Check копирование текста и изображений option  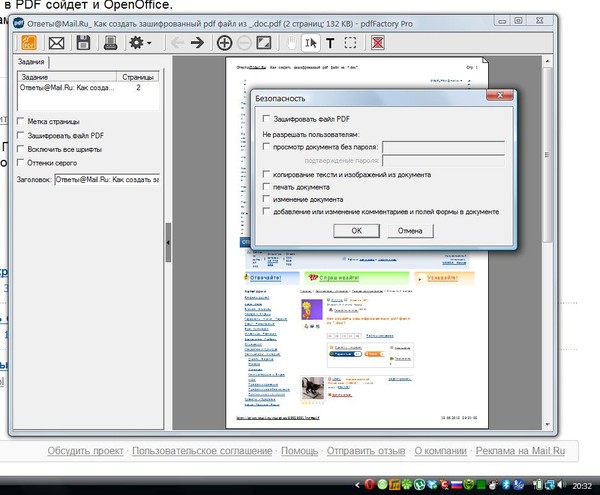266,174
